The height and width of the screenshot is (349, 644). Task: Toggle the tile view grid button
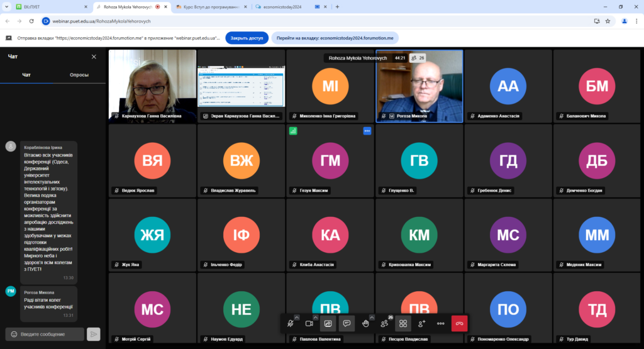tap(403, 323)
